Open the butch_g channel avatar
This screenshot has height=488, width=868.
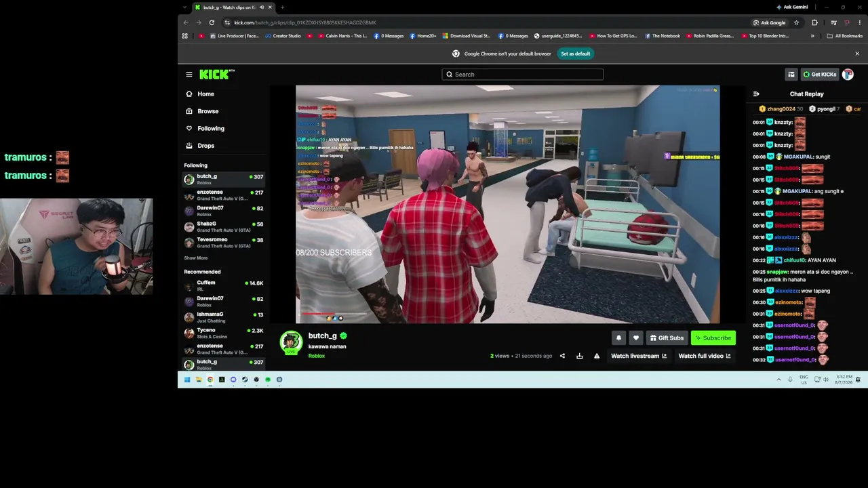pos(291,342)
